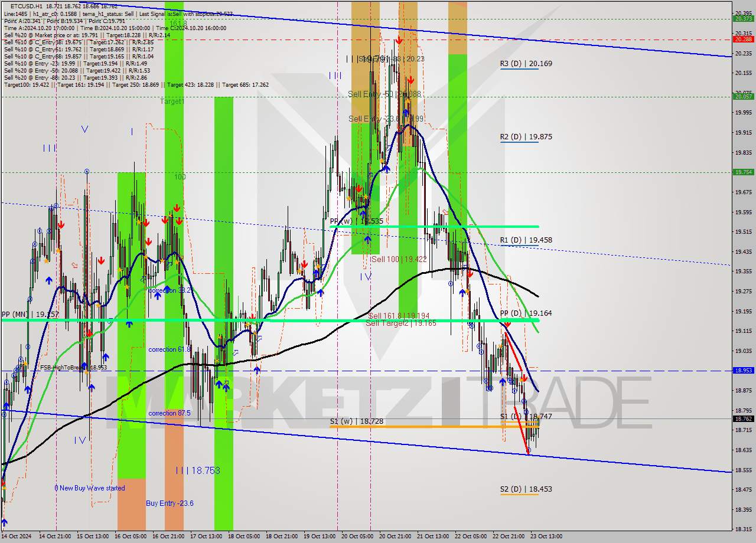Click the 21 Oct 13:00 time label
The height and width of the screenshot is (543, 756).
tap(433, 537)
